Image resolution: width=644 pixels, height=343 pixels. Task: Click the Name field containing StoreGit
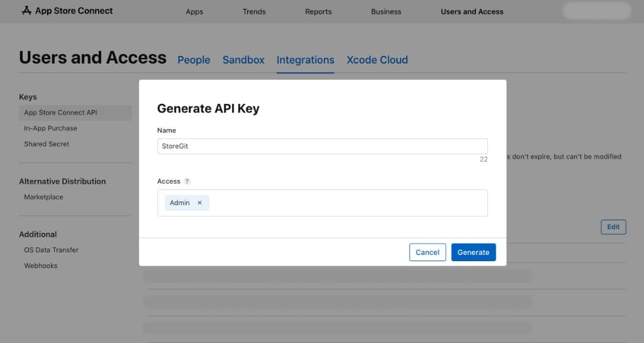pos(323,146)
